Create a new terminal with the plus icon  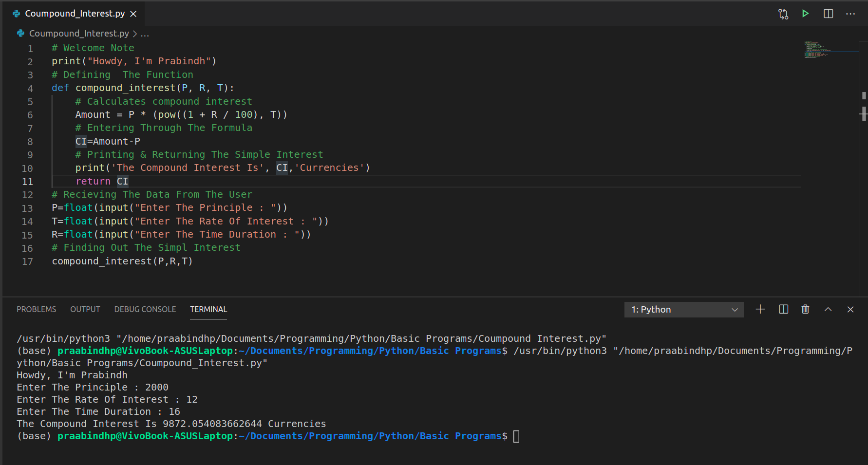(760, 309)
